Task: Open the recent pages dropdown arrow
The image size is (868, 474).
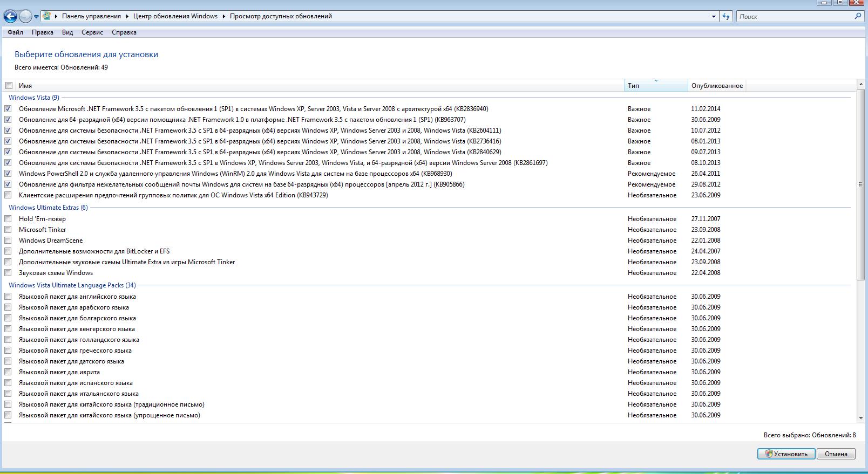Action: (36, 17)
